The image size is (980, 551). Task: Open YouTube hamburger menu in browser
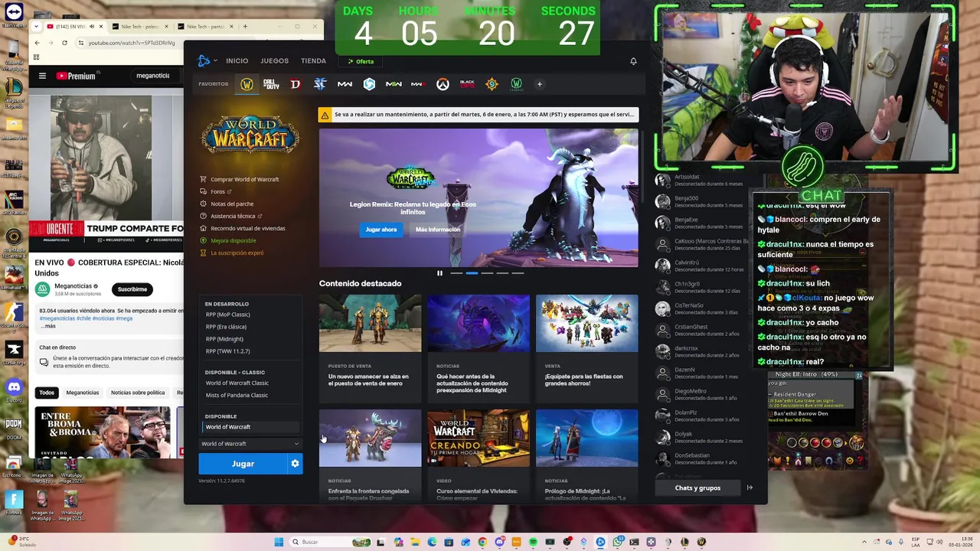click(42, 76)
